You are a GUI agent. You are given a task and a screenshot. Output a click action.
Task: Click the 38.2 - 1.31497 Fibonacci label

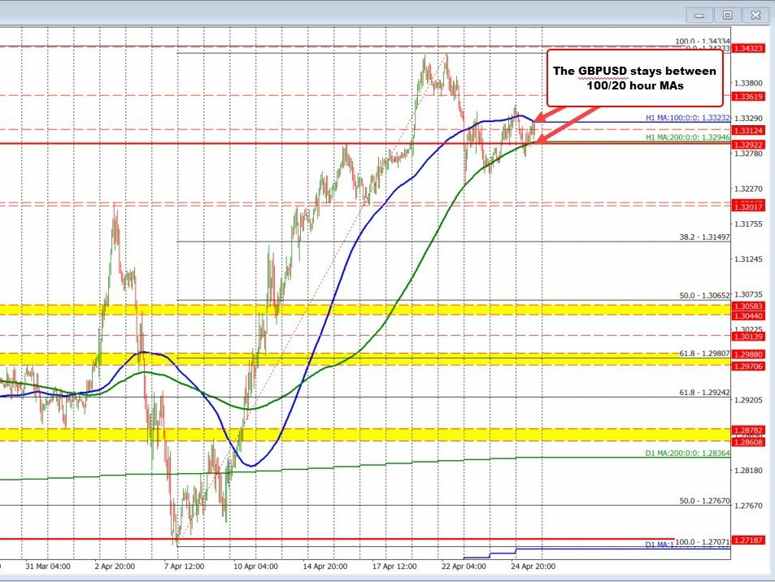[705, 237]
